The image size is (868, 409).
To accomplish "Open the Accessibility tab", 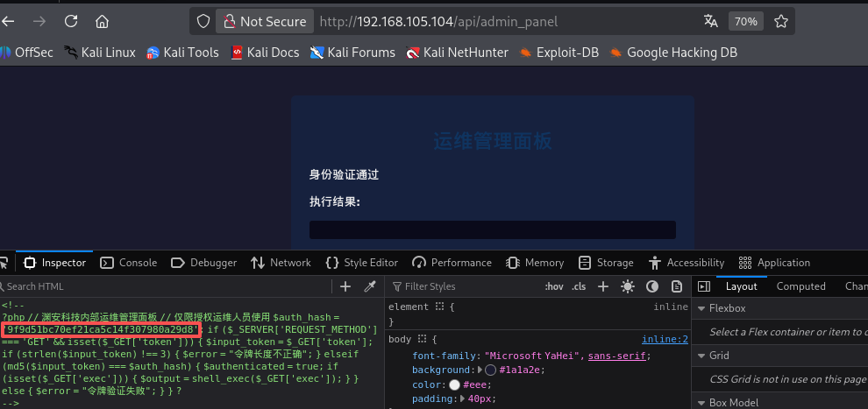I will (687, 263).
